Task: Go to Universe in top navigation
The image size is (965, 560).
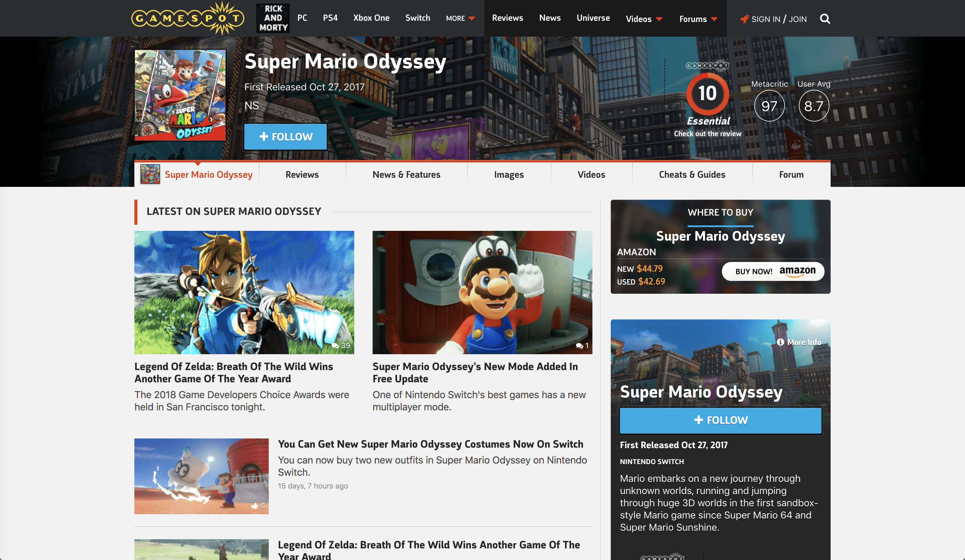Action: [x=593, y=18]
